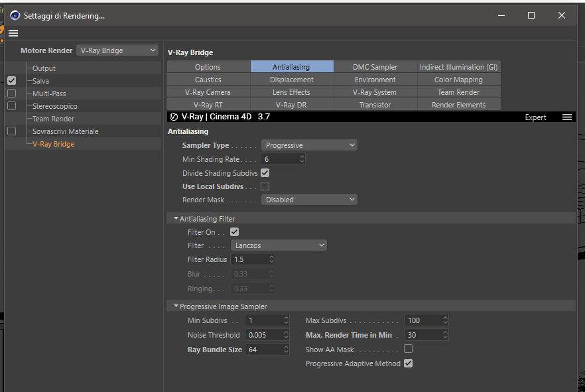Click the Min Subdivs value field
The width and height of the screenshot is (585, 392).
tap(264, 320)
